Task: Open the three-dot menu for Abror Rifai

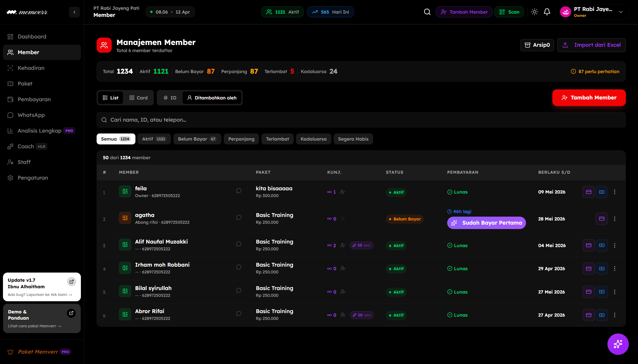Action: point(615,315)
